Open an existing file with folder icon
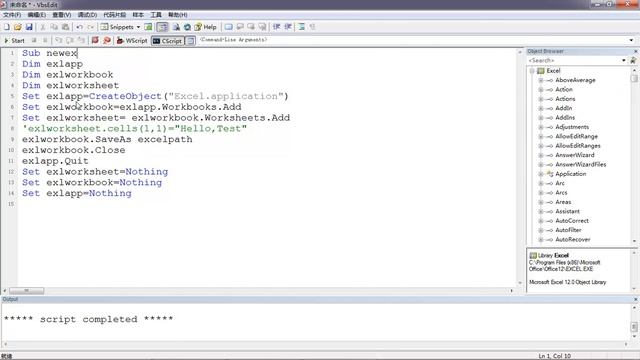Viewport: 640px width, 360px height. 18,27
